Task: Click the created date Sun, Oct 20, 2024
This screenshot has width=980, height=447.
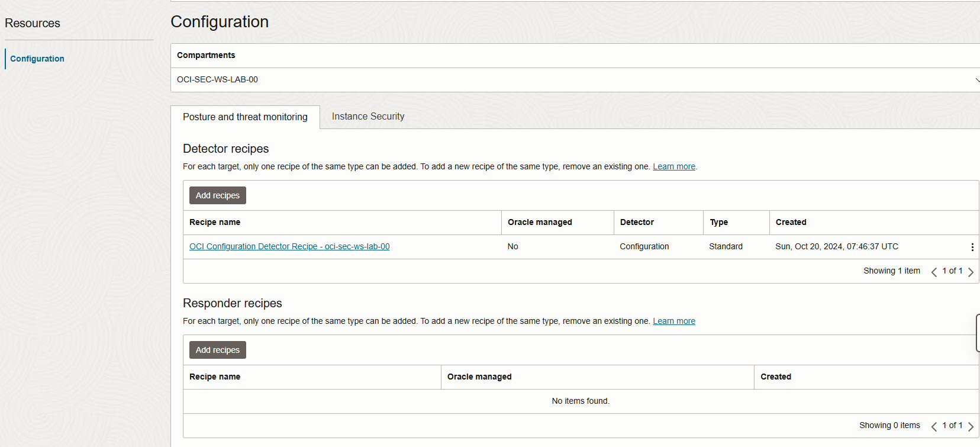Action: [x=837, y=246]
